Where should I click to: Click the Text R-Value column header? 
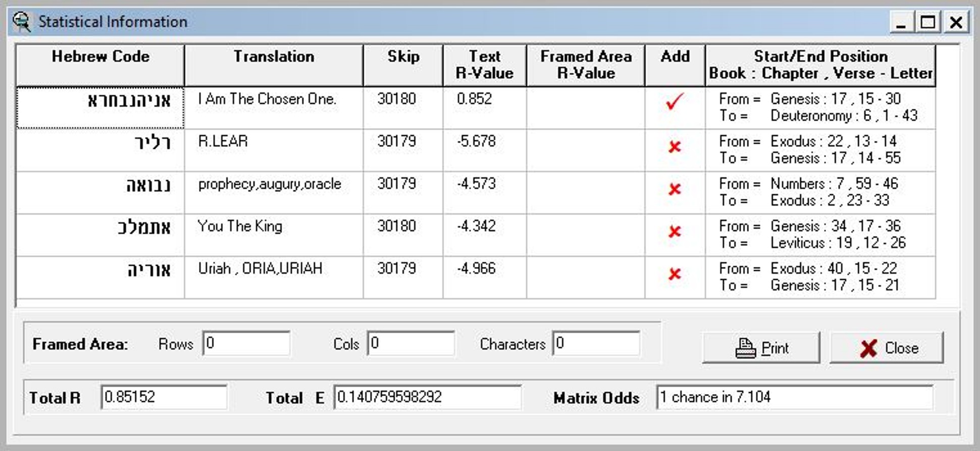[x=485, y=65]
